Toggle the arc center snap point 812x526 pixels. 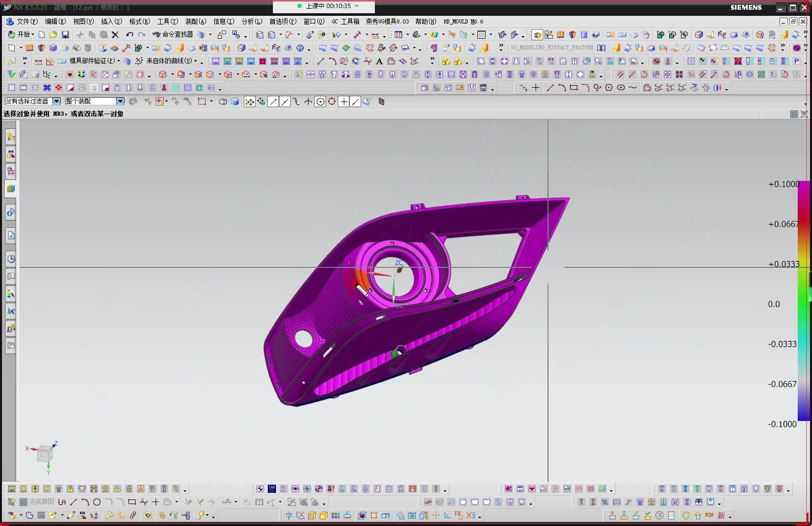[320, 101]
